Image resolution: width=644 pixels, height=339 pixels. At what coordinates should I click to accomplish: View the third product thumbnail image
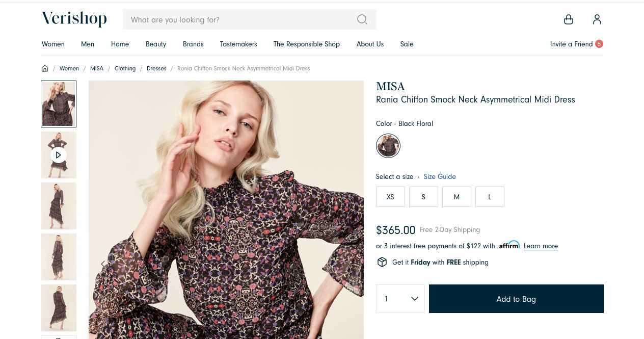pyautogui.click(x=59, y=206)
